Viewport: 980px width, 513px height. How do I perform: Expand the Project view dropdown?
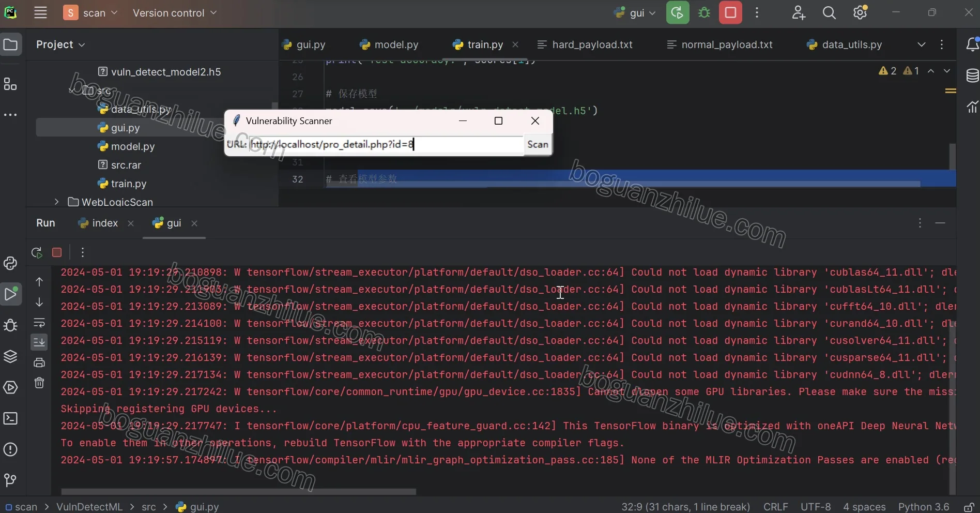60,44
